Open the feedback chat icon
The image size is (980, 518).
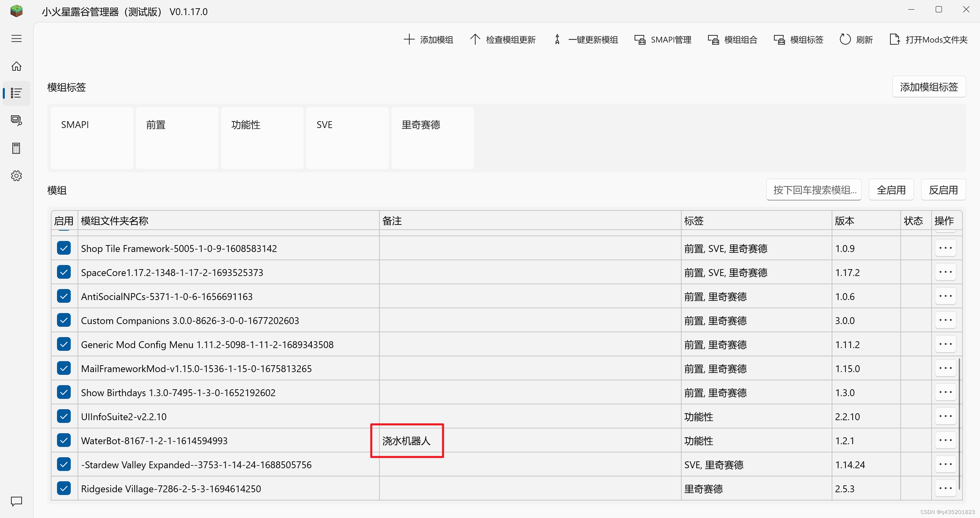coord(16,502)
